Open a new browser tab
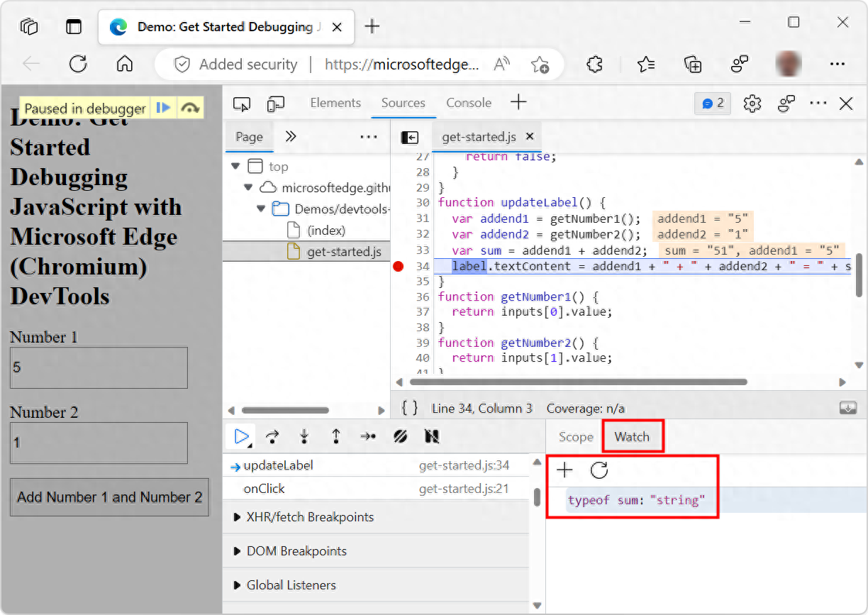Screen dimensions: 868x615 tap(372, 27)
